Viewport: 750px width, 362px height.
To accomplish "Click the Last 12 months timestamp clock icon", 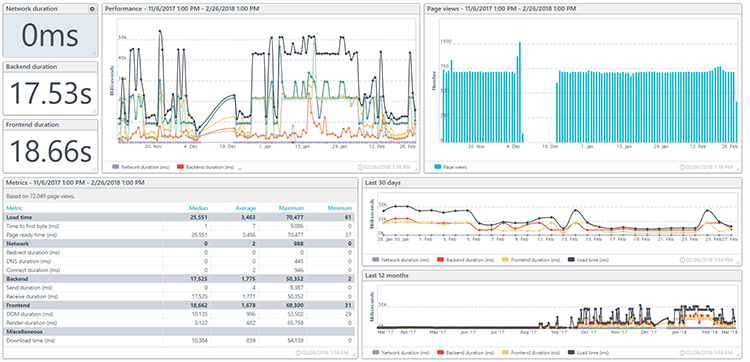I will 682,353.
